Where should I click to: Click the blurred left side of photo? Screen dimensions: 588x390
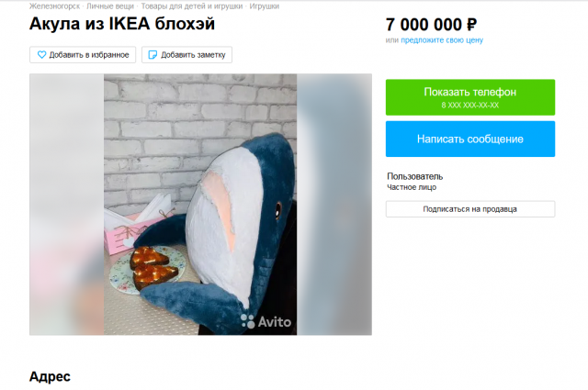tap(67, 205)
